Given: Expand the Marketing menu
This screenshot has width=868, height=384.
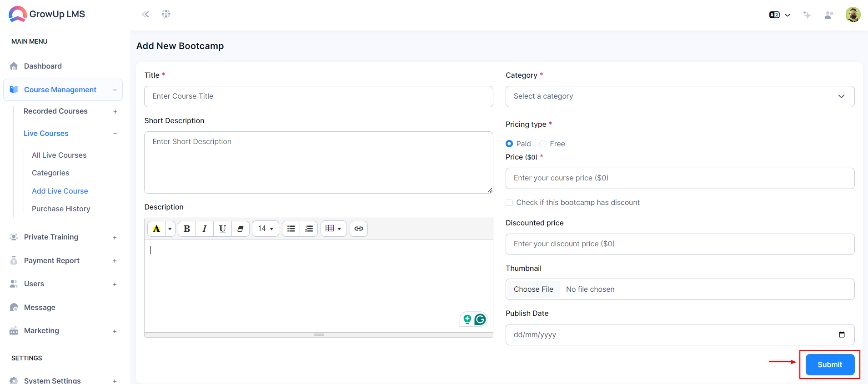Looking at the screenshot, I should point(115,331).
